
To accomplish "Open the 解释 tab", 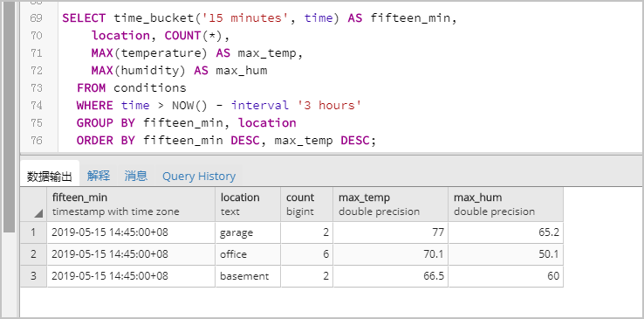I will (x=99, y=177).
